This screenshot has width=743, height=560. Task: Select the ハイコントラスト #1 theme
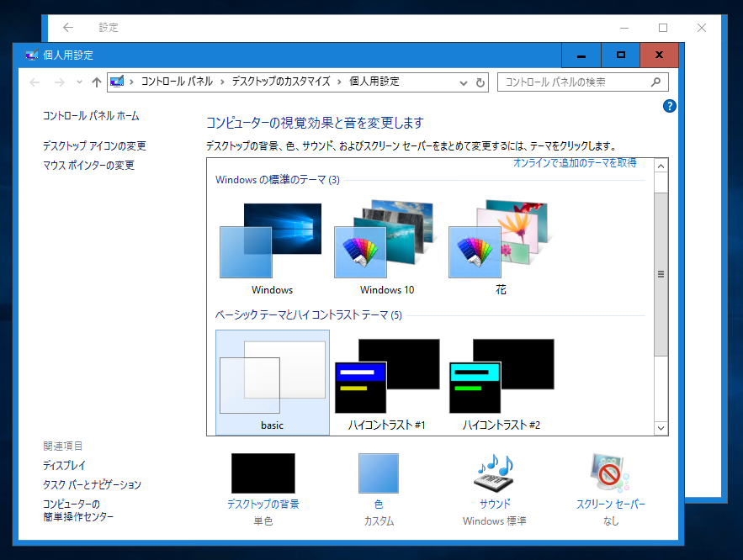[387, 383]
